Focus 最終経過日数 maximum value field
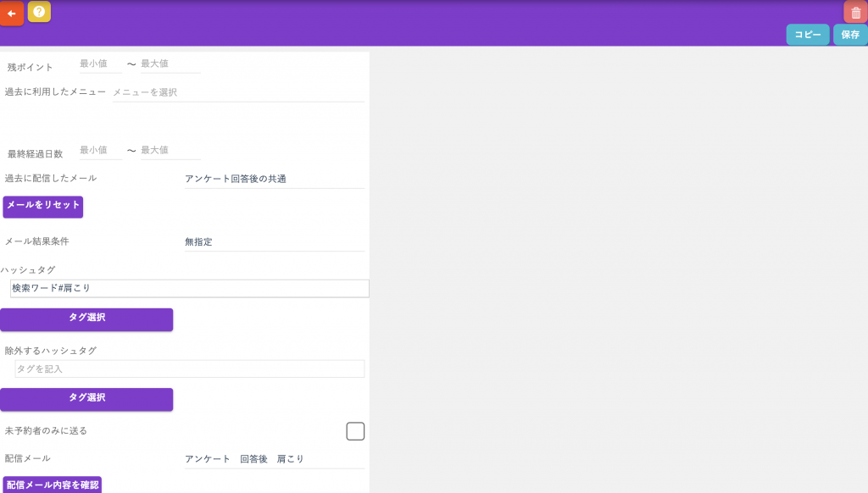 (170, 151)
